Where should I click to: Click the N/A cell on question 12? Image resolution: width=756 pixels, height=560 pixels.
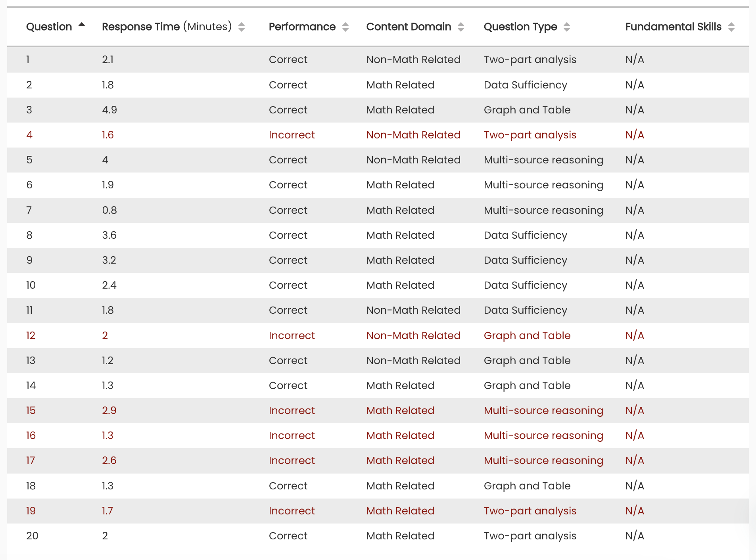click(x=635, y=336)
